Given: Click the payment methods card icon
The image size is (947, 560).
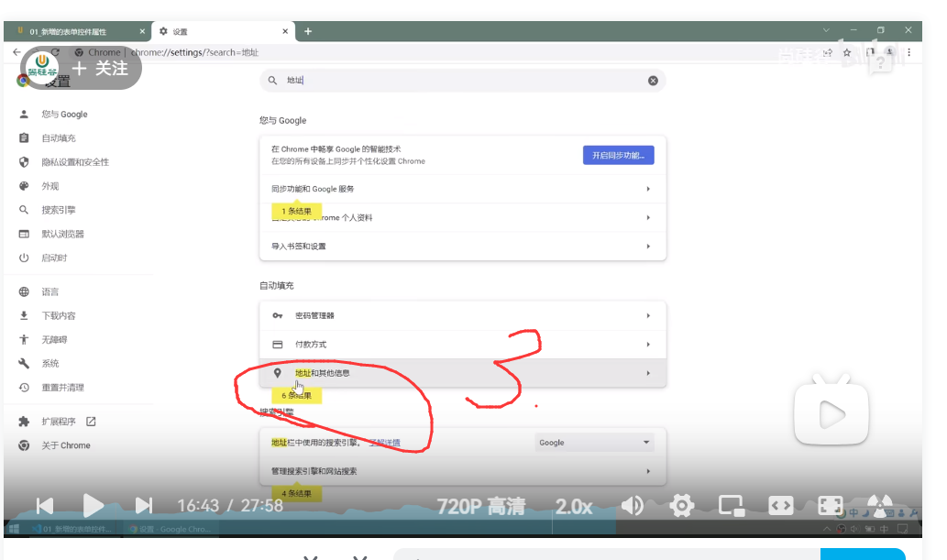Looking at the screenshot, I should 278,345.
